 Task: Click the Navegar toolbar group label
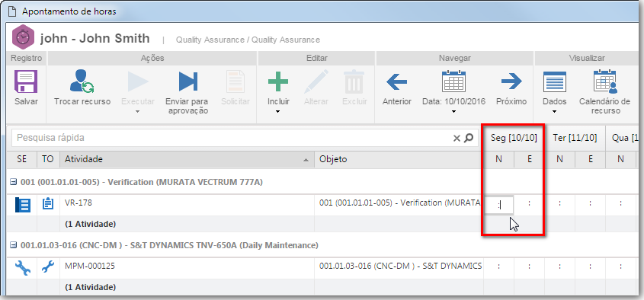[454, 59]
